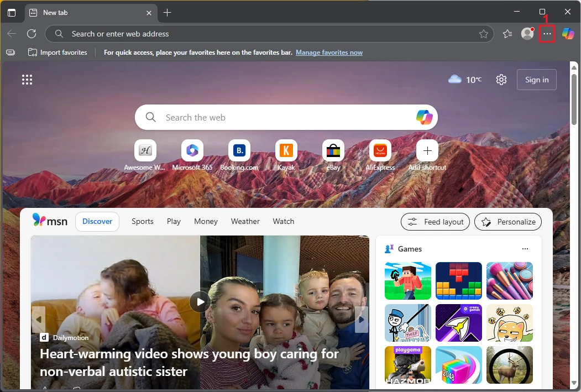Show previous story in carousel
The width and height of the screenshot is (581, 392).
(x=39, y=320)
